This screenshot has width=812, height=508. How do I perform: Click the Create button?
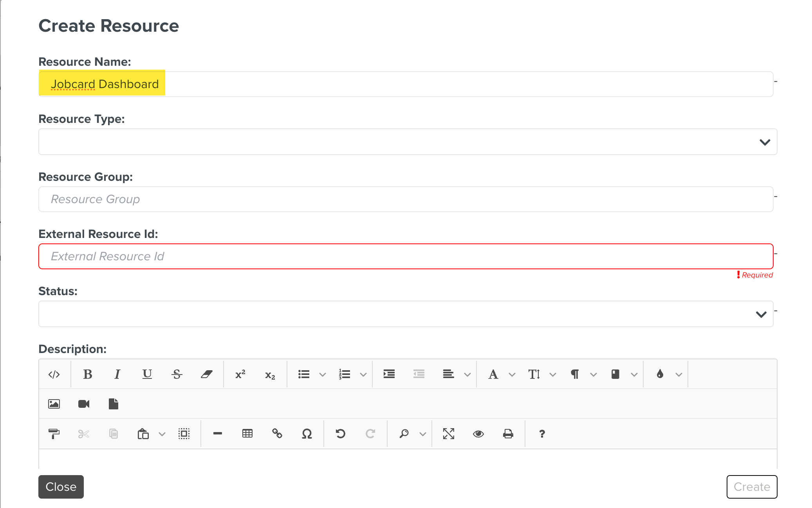click(752, 487)
